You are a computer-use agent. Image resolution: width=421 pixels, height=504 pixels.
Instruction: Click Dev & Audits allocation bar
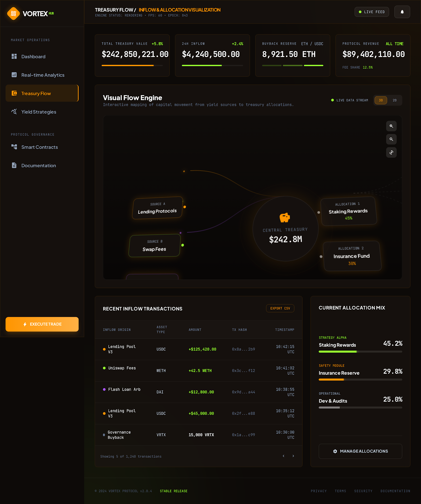pyautogui.click(x=360, y=408)
